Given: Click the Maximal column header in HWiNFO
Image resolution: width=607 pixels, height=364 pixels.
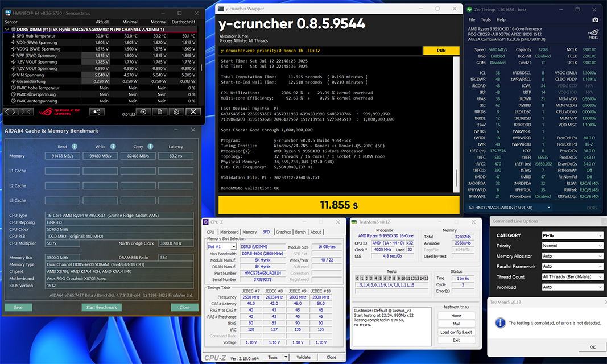Looking at the screenshot, I should pyautogui.click(x=158, y=22).
